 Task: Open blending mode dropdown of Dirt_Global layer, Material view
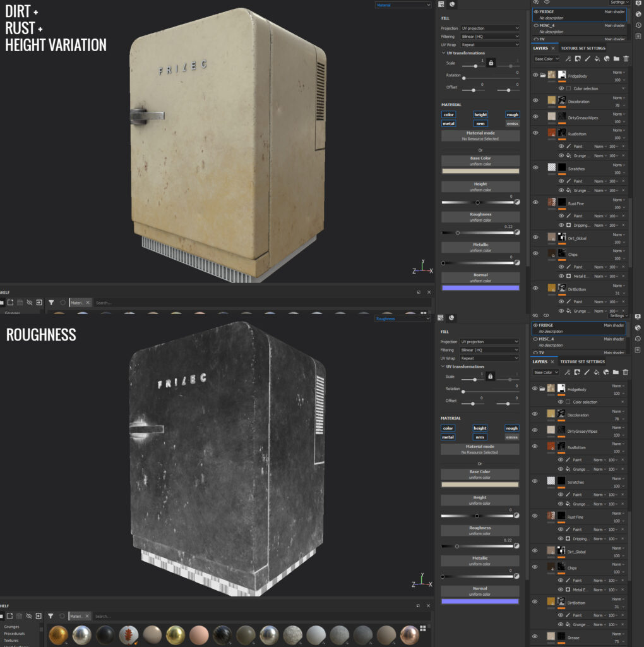(619, 234)
